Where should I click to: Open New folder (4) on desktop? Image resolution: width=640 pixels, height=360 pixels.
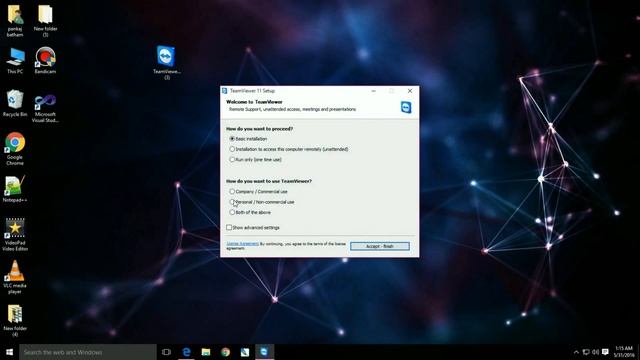(x=15, y=320)
